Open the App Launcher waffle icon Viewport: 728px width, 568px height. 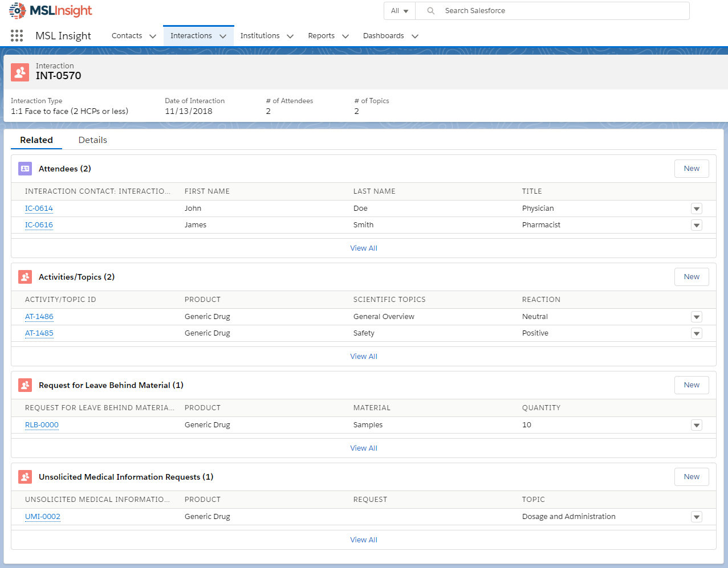click(x=17, y=35)
